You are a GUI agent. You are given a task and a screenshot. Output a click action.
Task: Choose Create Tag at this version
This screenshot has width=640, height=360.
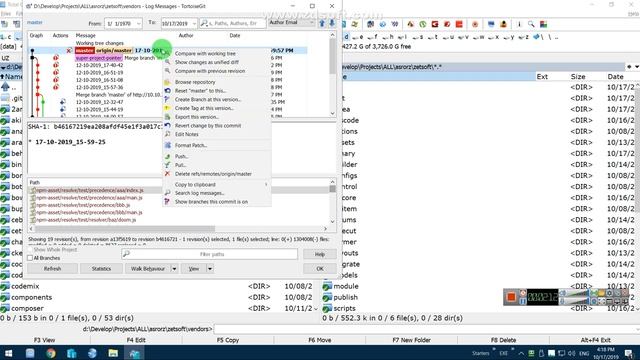pos(204,108)
